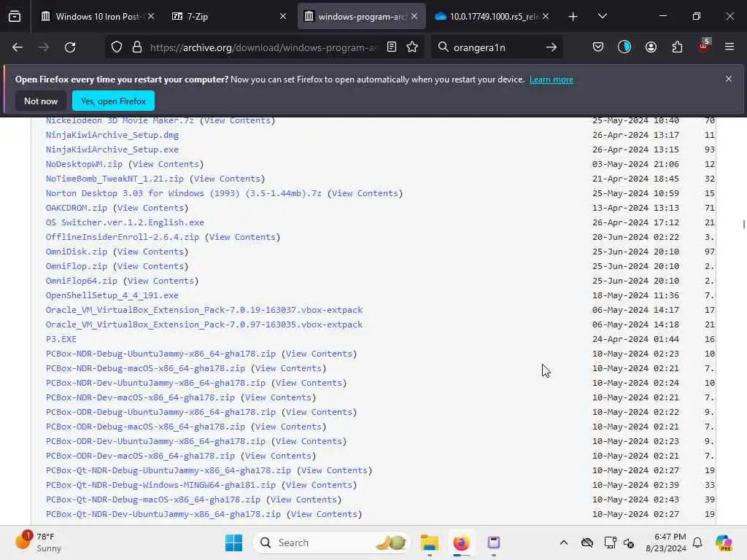Open Norton Desktop 3.03 for Windows .7z

click(x=183, y=193)
